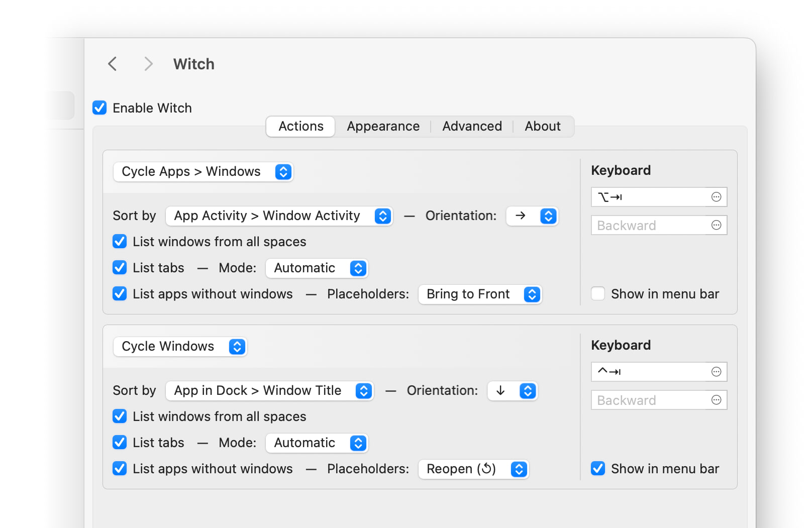Image resolution: width=812 pixels, height=528 pixels.
Task: Open options icon in Control-Tab shortcut field
Action: [716, 372]
